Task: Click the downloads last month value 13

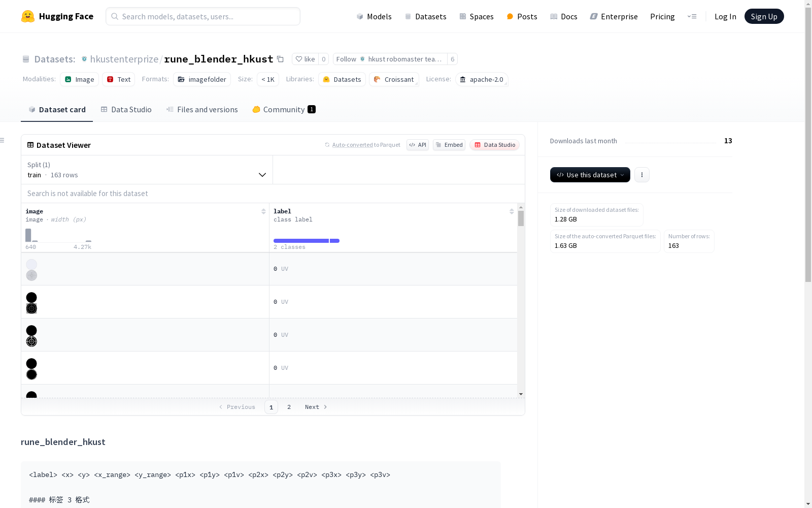Action: (x=728, y=141)
